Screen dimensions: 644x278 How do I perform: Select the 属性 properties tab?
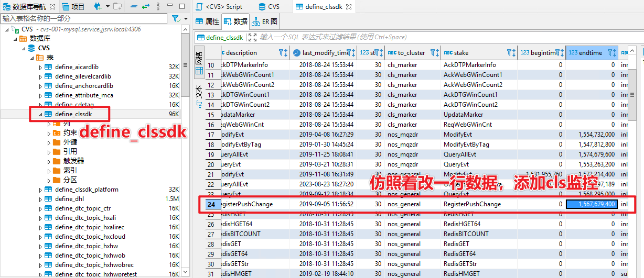(208, 21)
